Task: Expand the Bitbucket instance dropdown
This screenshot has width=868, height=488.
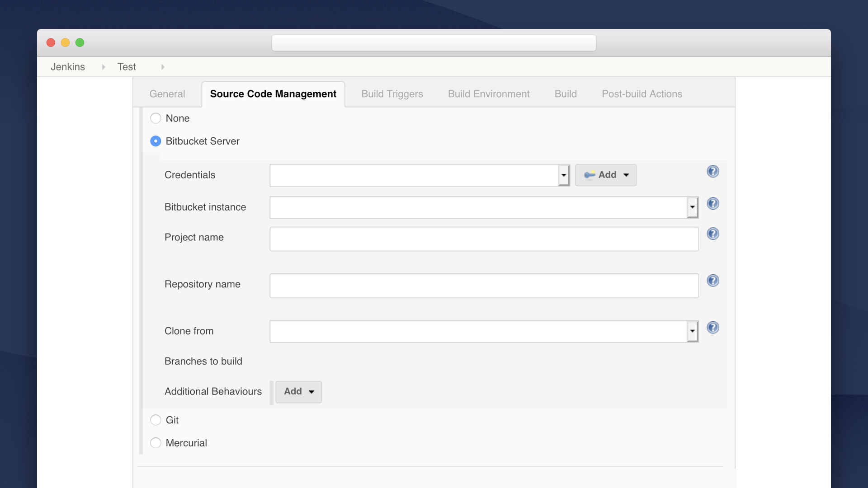Action: [692, 207]
